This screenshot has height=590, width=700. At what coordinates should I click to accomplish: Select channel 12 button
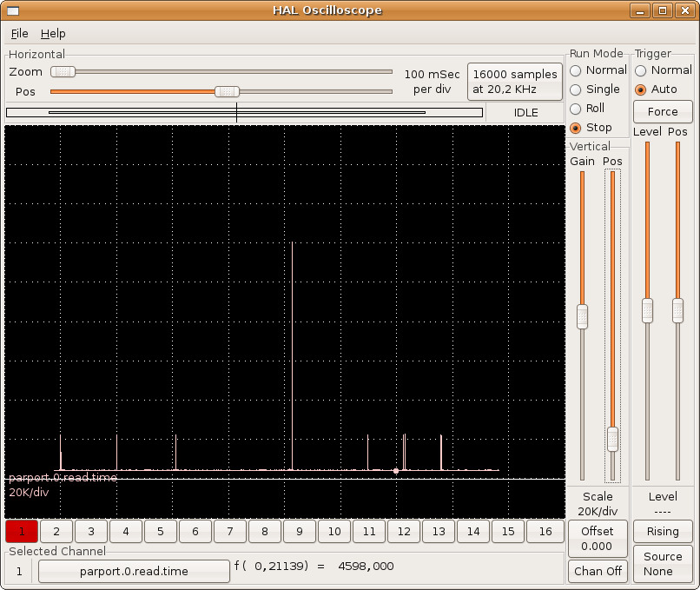tap(404, 532)
